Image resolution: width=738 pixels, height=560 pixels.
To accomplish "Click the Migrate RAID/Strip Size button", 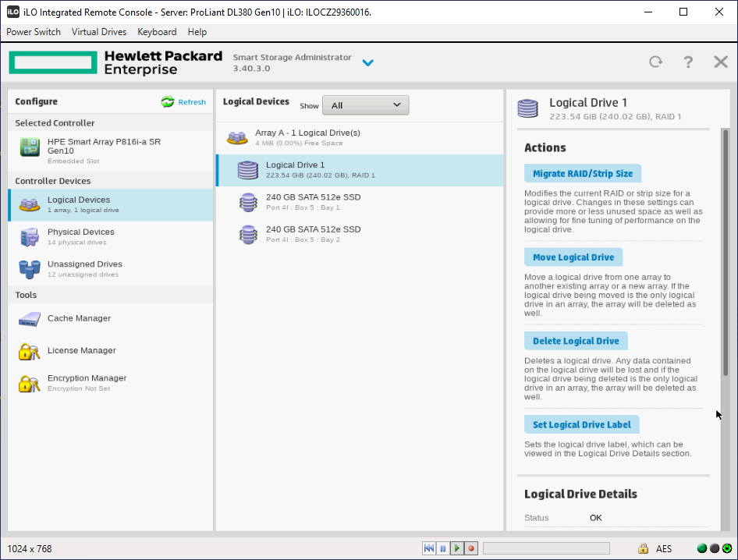I will coord(583,174).
